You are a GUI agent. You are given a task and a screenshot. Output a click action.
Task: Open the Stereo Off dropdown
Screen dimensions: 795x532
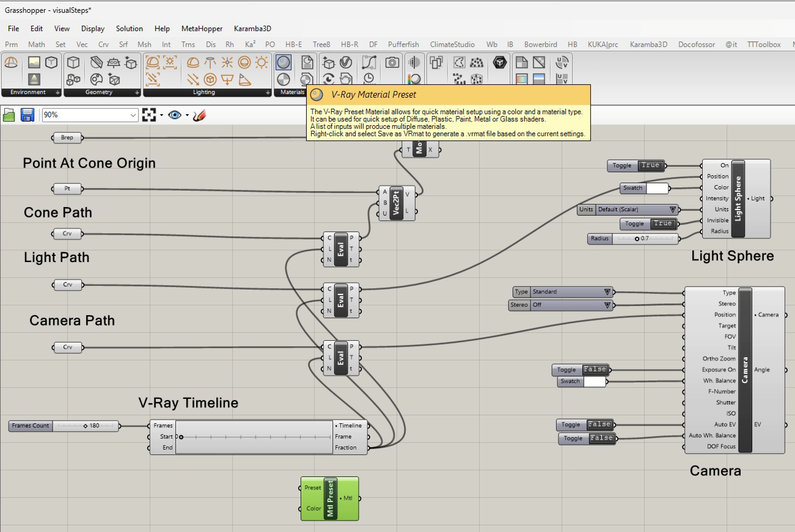coord(571,305)
